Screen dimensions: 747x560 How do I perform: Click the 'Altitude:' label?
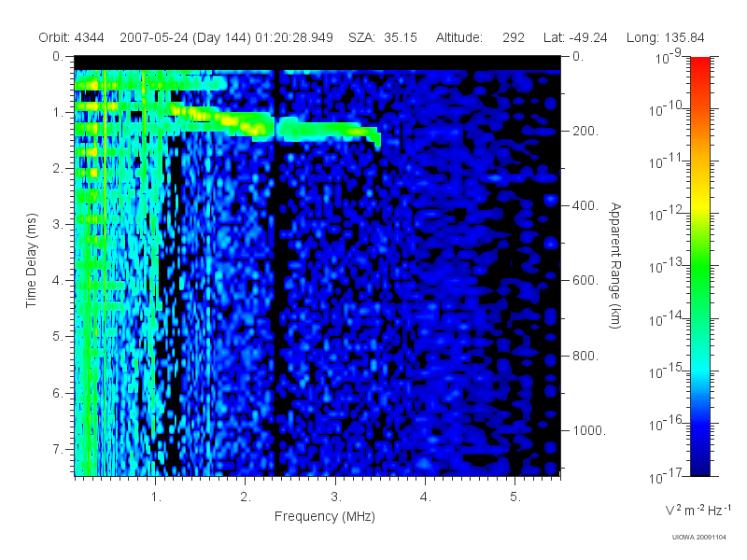(458, 37)
